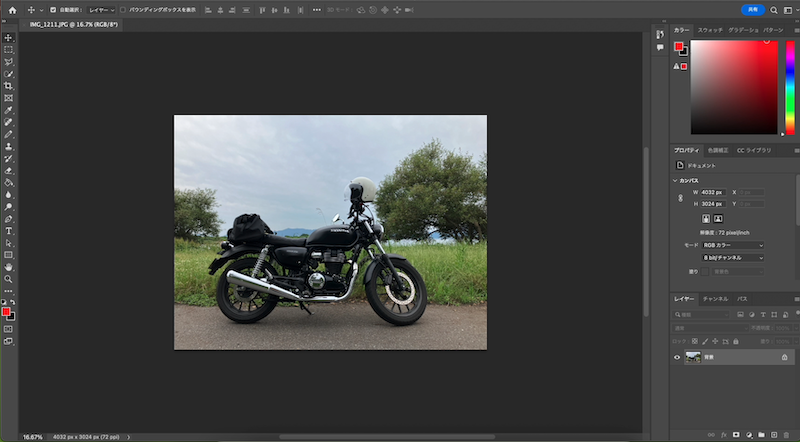Toggle lock all padlock in lock row

tap(736, 341)
